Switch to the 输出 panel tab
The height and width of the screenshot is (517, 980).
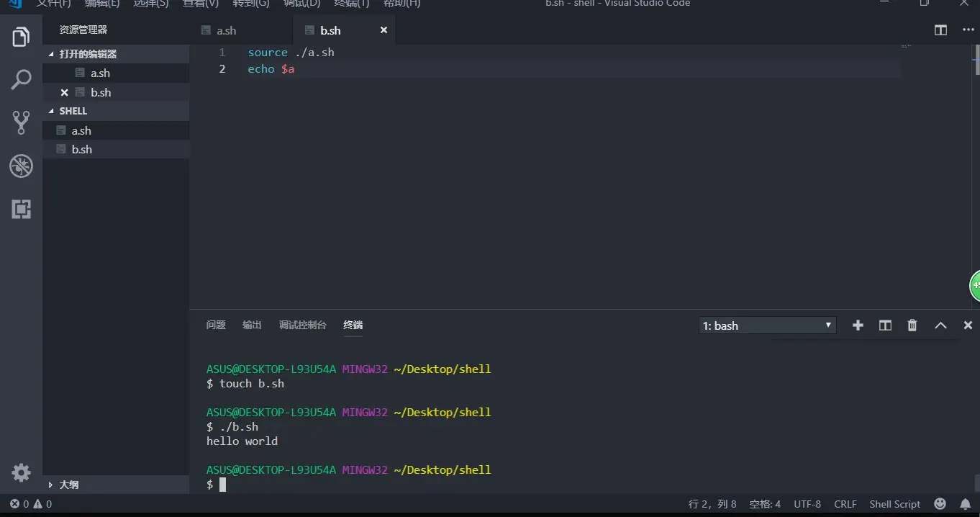pyautogui.click(x=252, y=325)
